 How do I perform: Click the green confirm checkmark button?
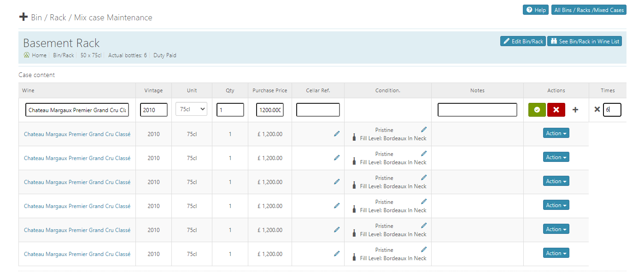pyautogui.click(x=537, y=110)
